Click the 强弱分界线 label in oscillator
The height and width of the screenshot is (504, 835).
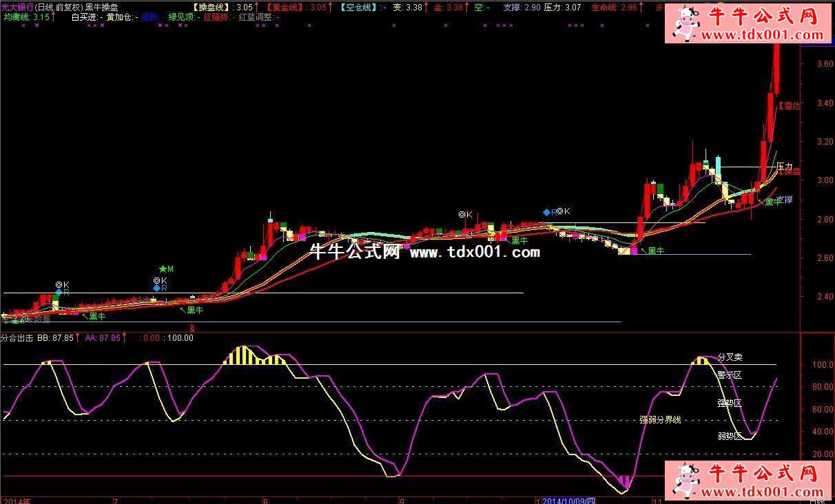[660, 419]
